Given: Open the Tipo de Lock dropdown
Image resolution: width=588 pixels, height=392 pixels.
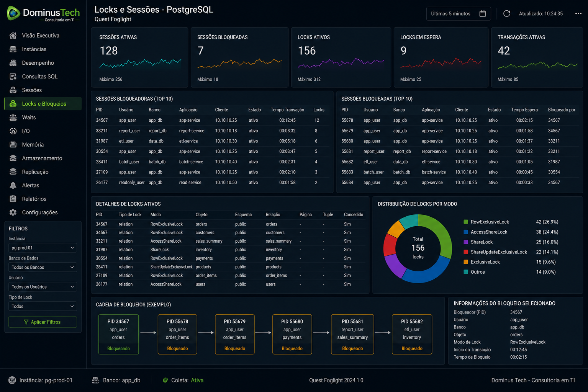Looking at the screenshot, I should (x=43, y=306).
